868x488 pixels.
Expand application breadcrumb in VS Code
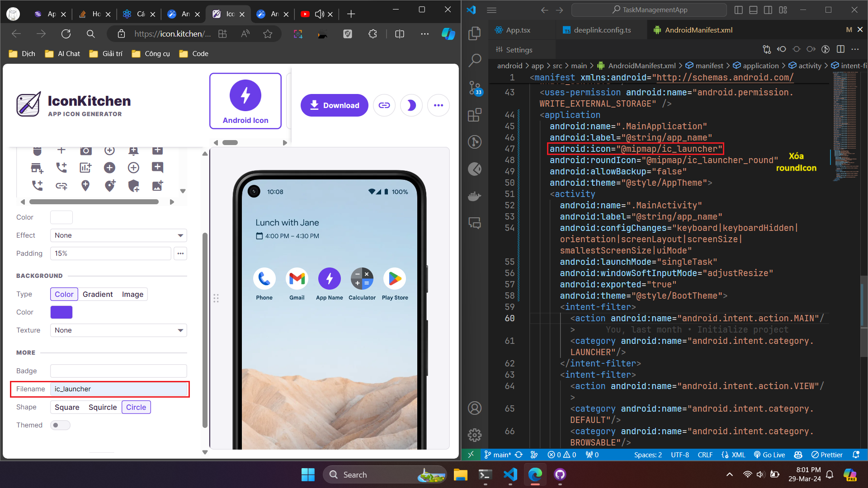755,66
